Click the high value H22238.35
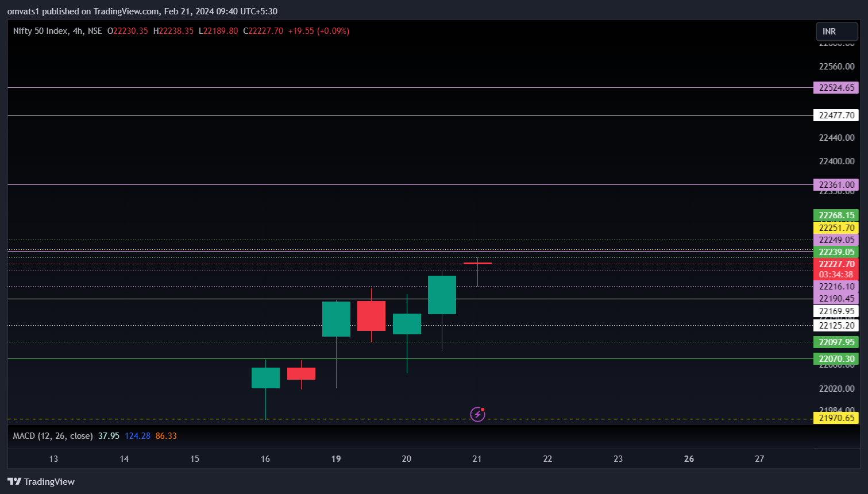The height and width of the screenshot is (494, 868). coord(173,31)
